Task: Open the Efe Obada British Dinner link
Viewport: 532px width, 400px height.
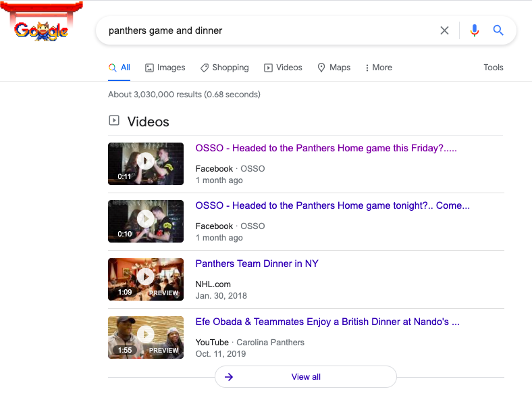Action: (327, 322)
